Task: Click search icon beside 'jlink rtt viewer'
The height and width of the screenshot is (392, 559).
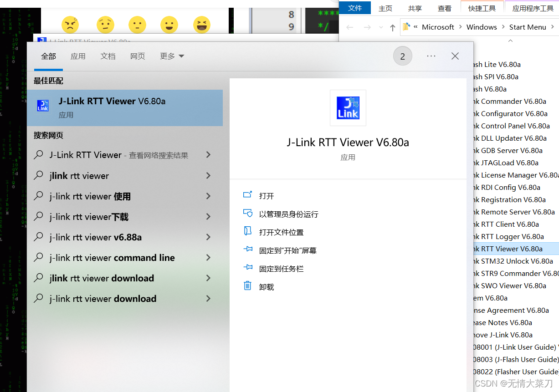Action: pyautogui.click(x=39, y=175)
